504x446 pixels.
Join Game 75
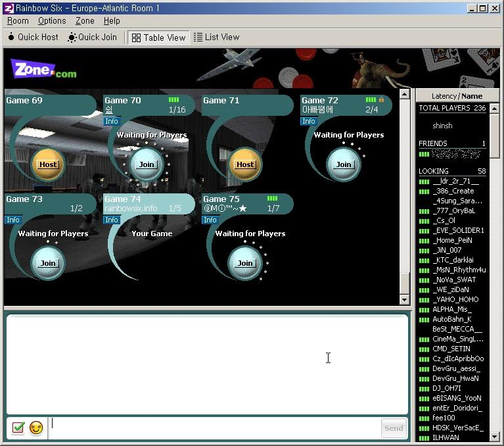coord(245,263)
